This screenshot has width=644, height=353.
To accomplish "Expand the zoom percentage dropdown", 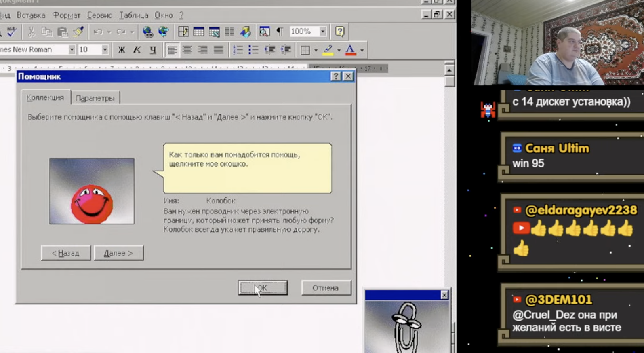I will click(323, 32).
